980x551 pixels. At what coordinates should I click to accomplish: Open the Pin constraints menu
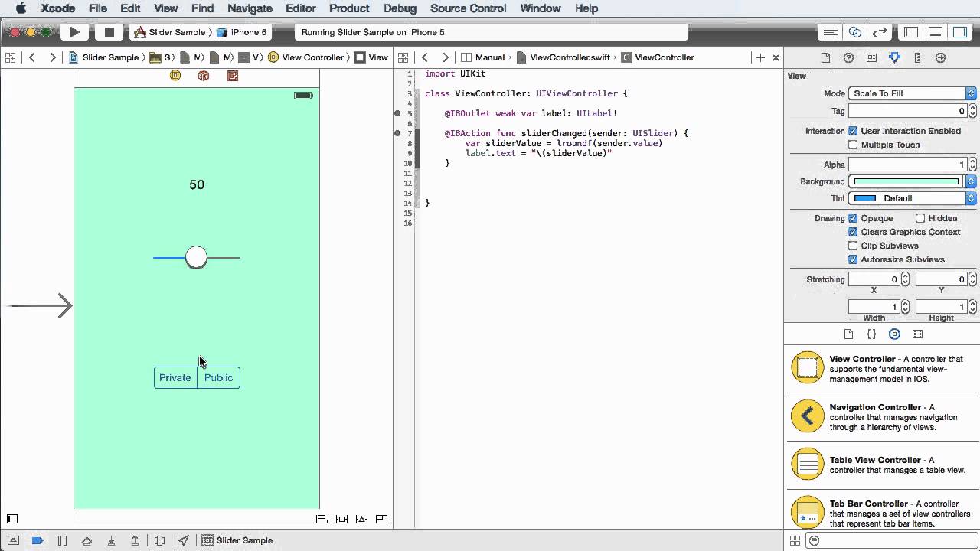pyautogui.click(x=342, y=519)
